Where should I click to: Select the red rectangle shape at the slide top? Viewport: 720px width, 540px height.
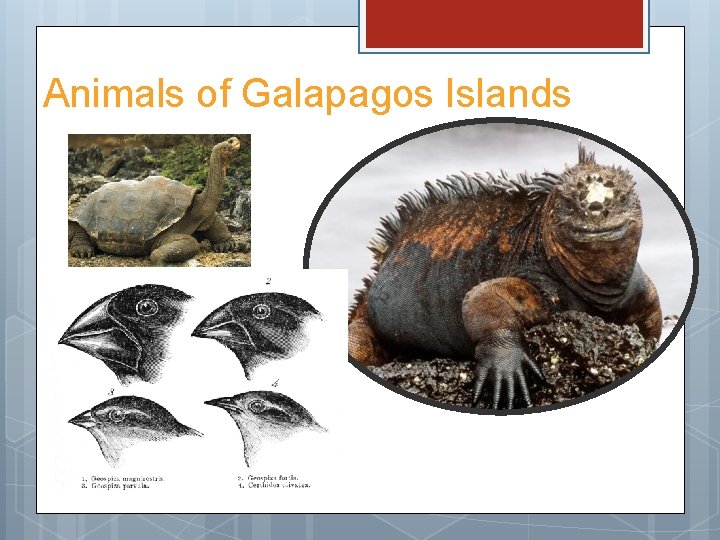(x=504, y=23)
